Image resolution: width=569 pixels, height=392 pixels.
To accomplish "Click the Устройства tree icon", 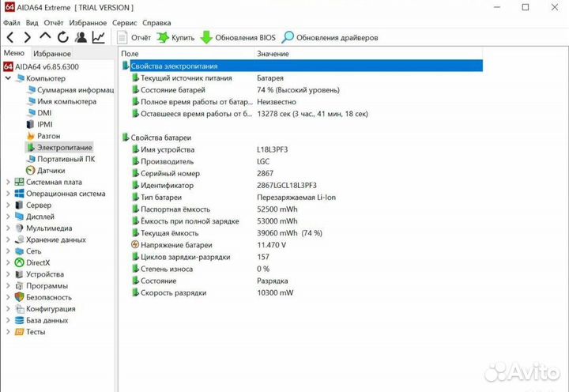I will tap(19, 274).
